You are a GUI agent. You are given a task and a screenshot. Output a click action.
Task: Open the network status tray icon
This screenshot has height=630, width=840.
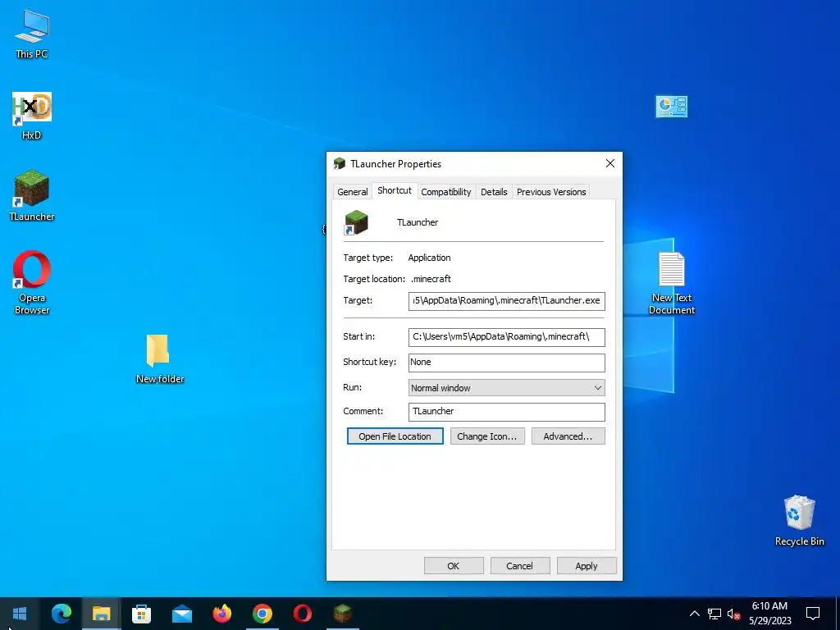[x=714, y=614]
